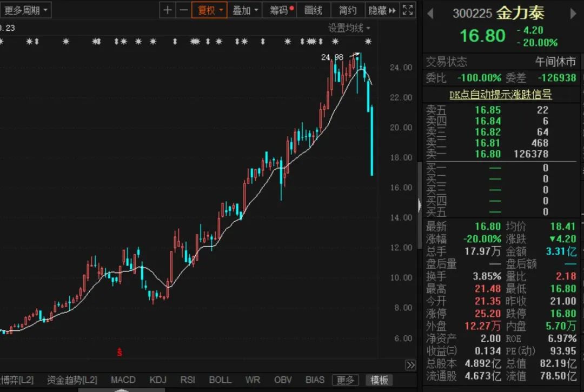Select the WR indicator tab
Viewport: 584px width, 392px height.
coord(253,380)
